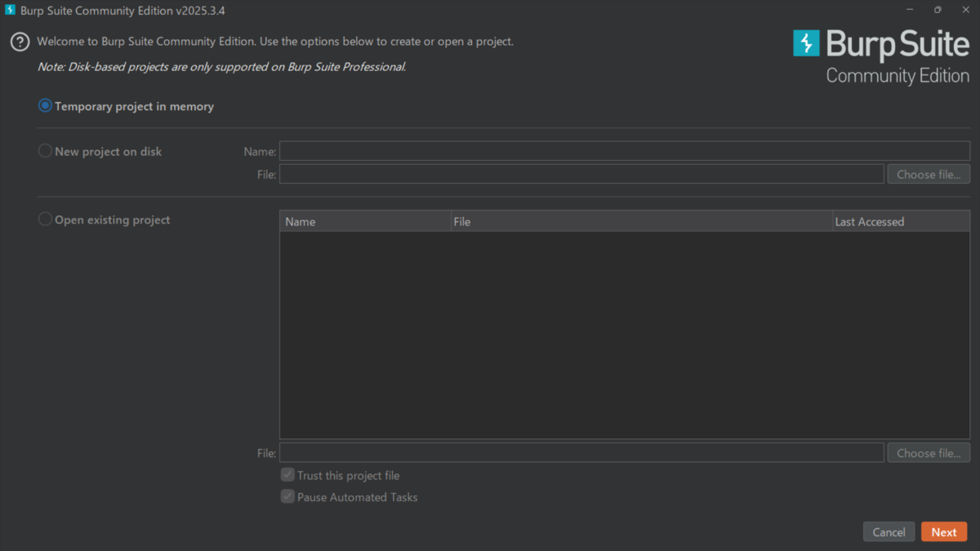The image size is (980, 551).
Task: Sort projects by Name column header
Action: (x=365, y=221)
